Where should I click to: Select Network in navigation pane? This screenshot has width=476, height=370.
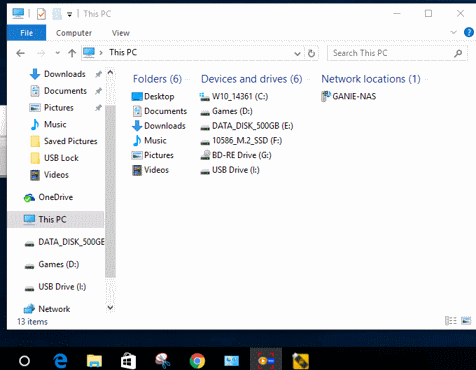click(x=47, y=309)
